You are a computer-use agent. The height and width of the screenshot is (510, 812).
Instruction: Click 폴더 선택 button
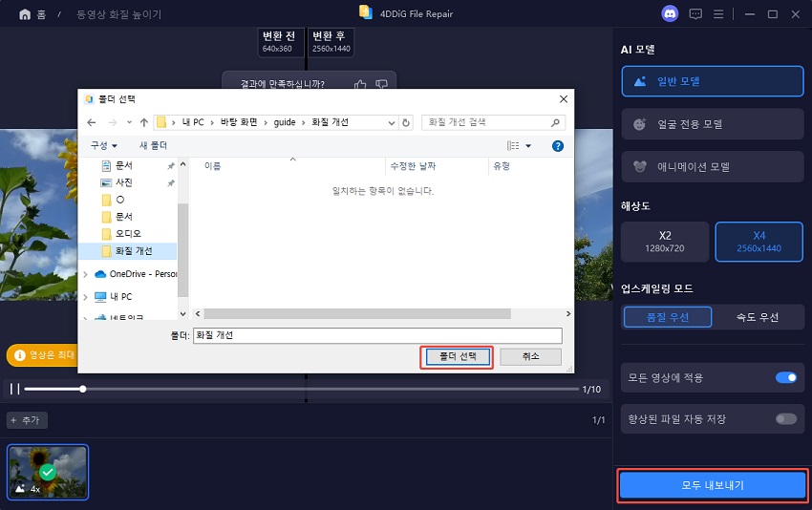[x=458, y=357]
